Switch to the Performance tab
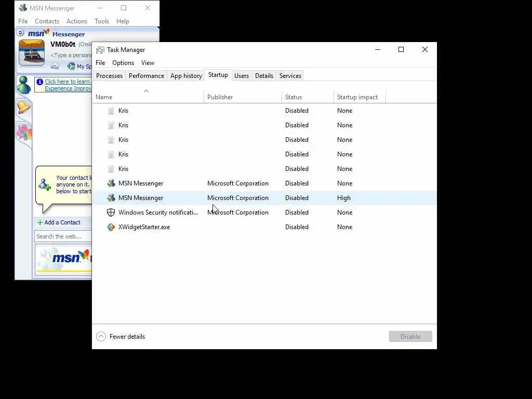Image resolution: width=532 pixels, height=399 pixels. click(x=146, y=76)
